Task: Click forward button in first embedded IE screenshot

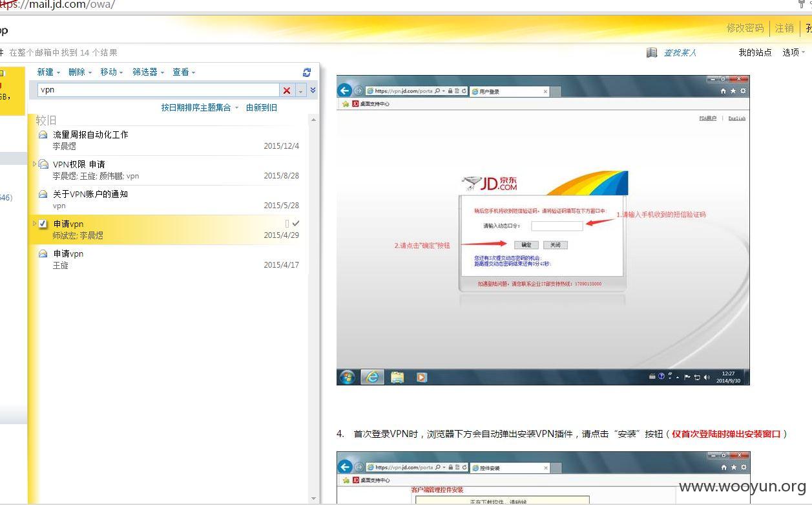Action: pos(359,91)
